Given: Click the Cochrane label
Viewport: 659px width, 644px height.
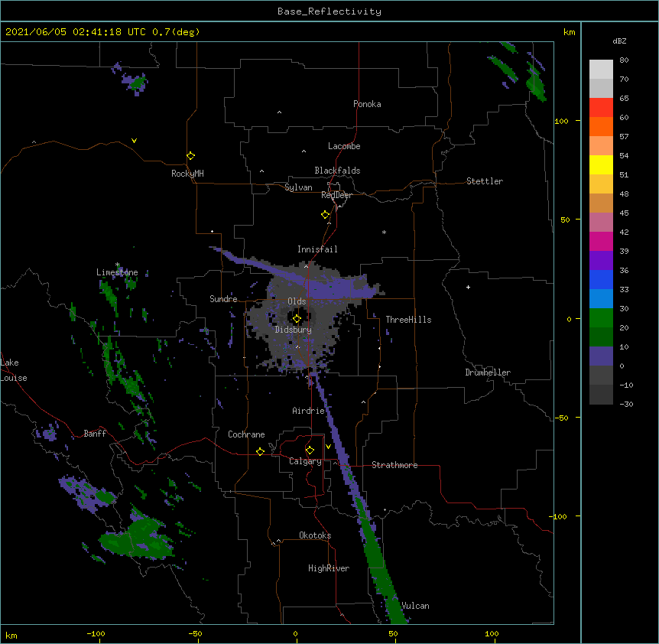Looking at the screenshot, I should click(x=246, y=434).
